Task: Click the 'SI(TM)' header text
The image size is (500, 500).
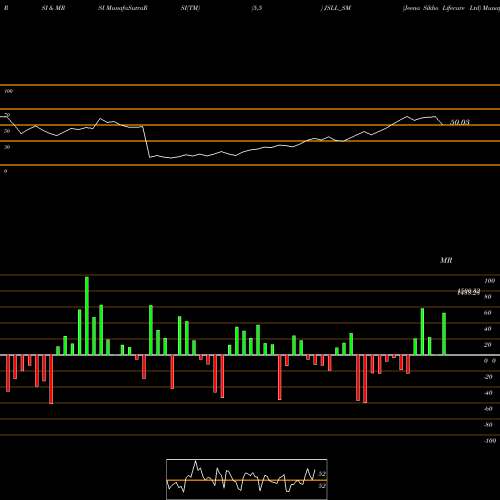Action: tap(190, 8)
